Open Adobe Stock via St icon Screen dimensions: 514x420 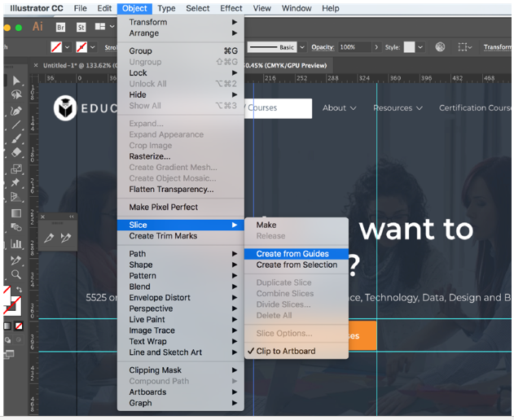[81, 27]
